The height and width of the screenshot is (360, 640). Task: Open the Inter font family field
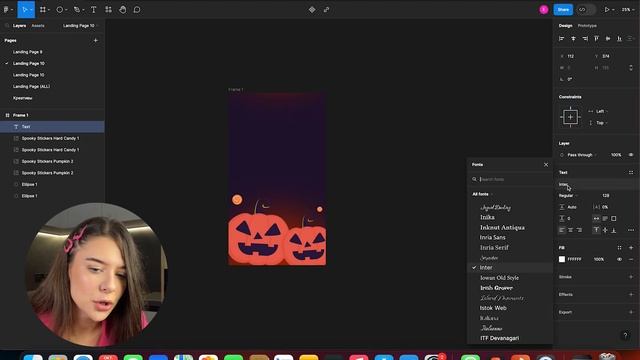(596, 184)
